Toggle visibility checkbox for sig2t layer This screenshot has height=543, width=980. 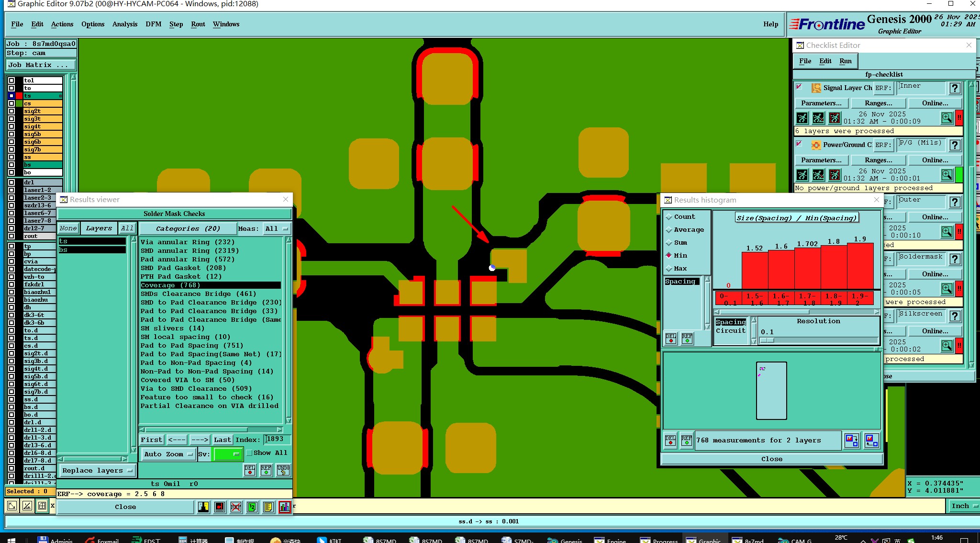(x=11, y=111)
